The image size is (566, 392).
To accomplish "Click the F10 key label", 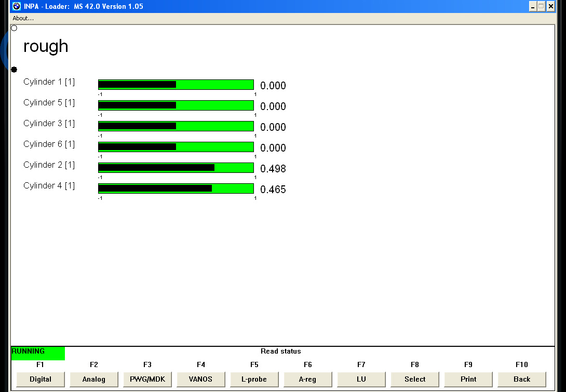I will [521, 364].
